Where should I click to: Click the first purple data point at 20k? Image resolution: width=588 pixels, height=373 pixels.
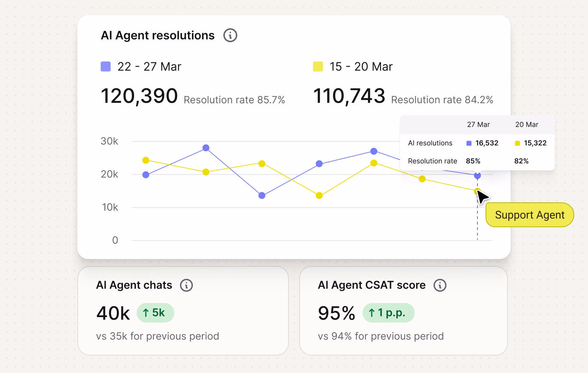coord(146,175)
